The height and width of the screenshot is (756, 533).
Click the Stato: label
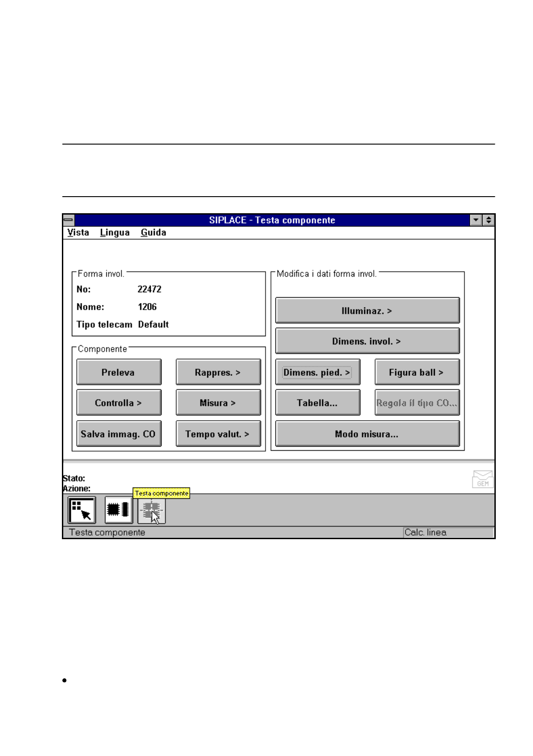(74, 478)
